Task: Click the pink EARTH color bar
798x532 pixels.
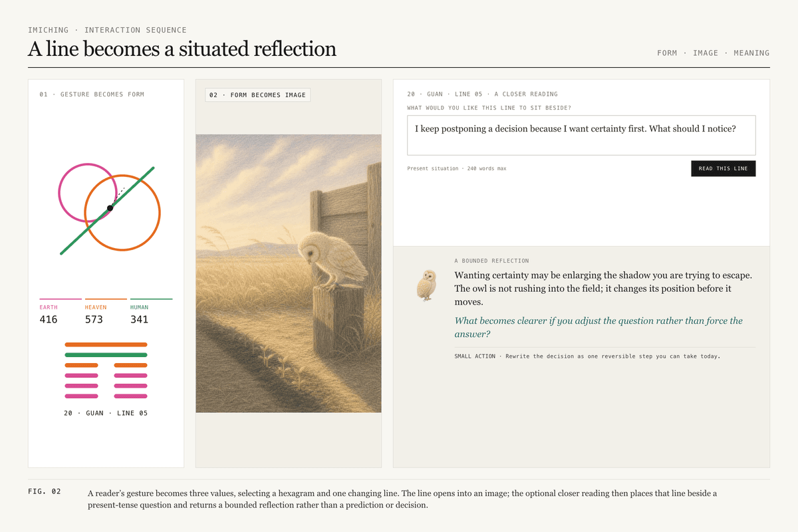Action: [x=61, y=299]
